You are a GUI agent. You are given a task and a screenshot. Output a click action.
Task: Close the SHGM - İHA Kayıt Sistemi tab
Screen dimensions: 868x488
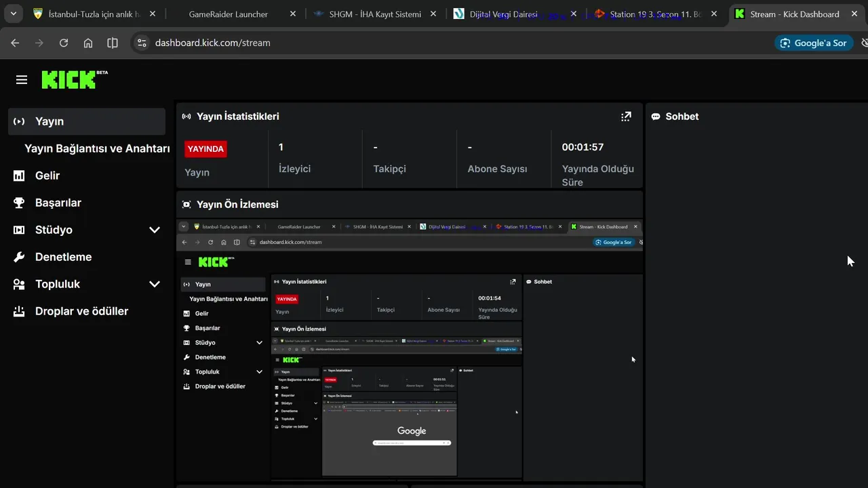pos(433,14)
